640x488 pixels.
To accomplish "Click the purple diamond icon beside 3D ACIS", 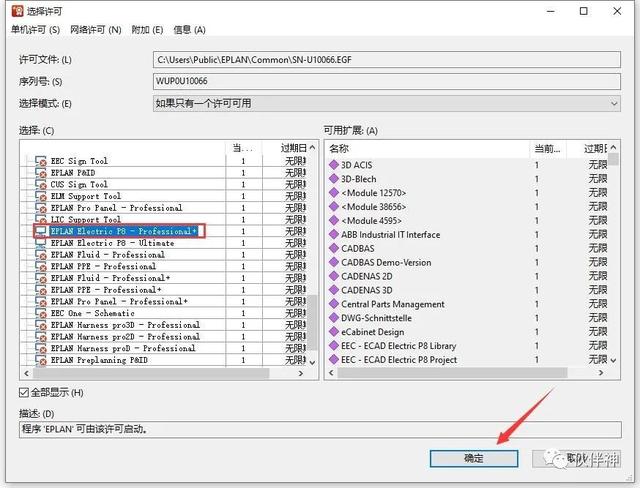I will click(x=334, y=164).
